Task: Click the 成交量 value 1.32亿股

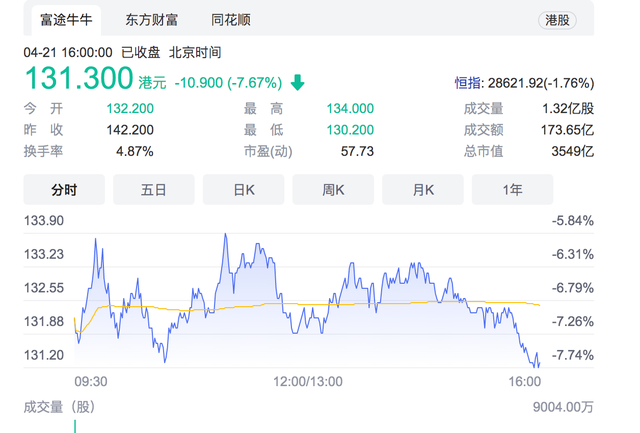Action: coord(568,109)
